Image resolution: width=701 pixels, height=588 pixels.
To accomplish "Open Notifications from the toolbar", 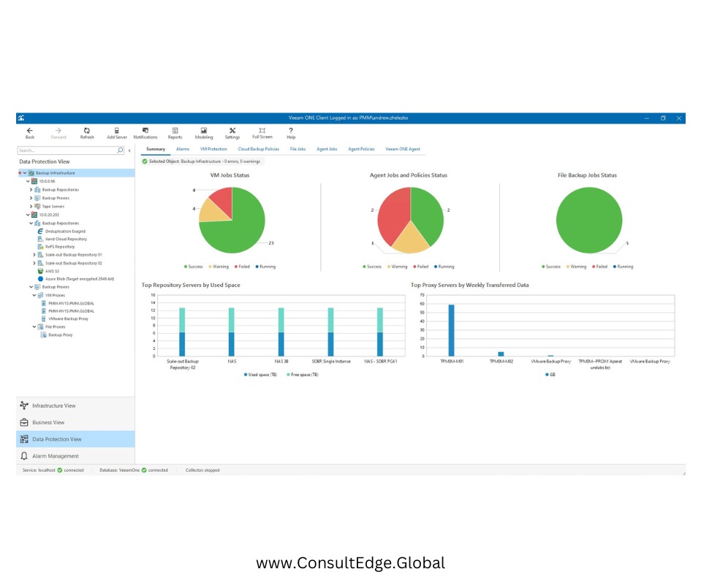I will pyautogui.click(x=145, y=131).
